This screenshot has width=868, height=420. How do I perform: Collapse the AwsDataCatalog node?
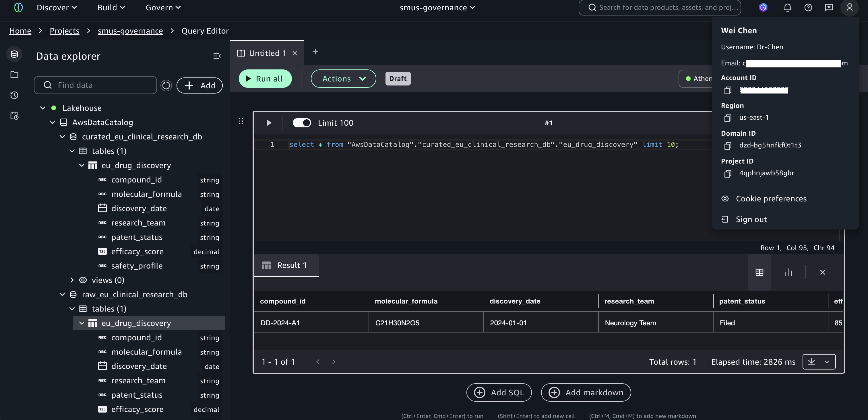click(x=53, y=122)
